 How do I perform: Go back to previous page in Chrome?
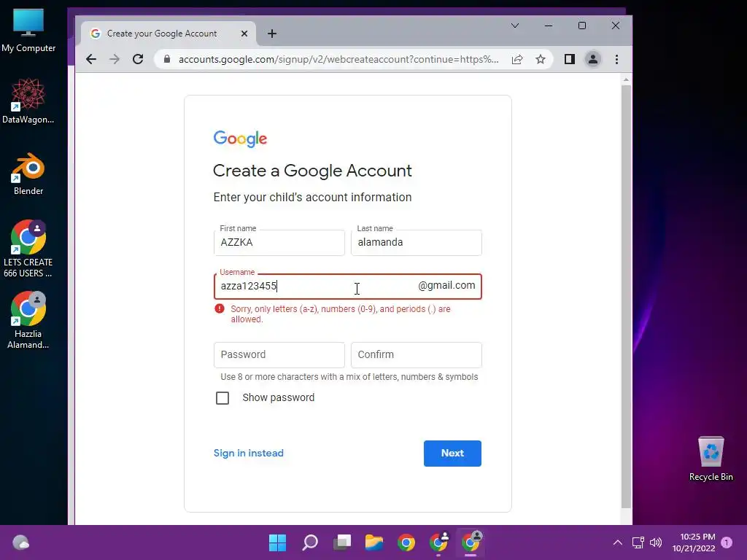pos(91,59)
